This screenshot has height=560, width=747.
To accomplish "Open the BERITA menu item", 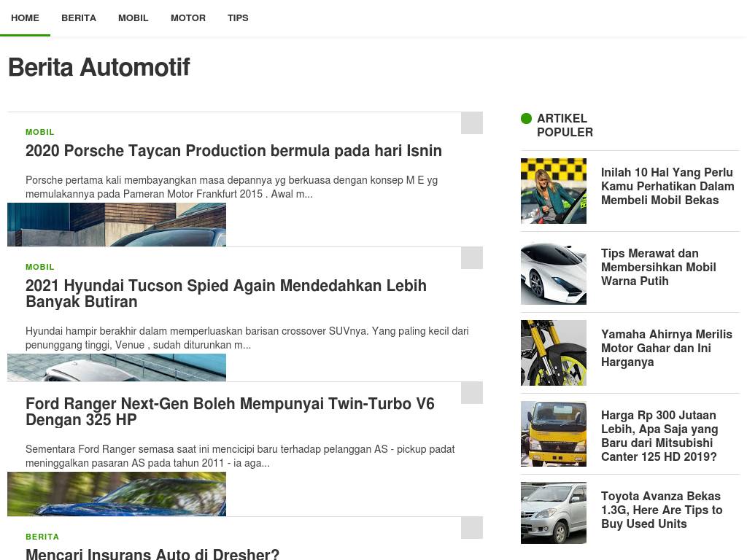I will (79, 18).
